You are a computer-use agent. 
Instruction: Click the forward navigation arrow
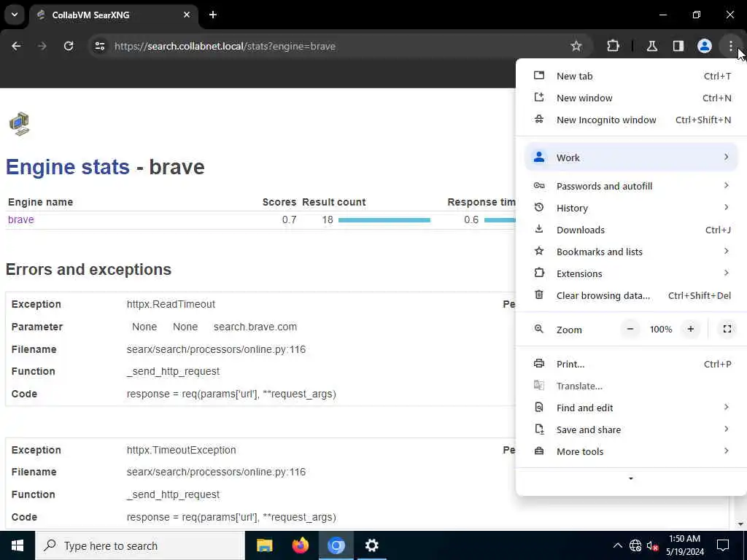pyautogui.click(x=42, y=46)
